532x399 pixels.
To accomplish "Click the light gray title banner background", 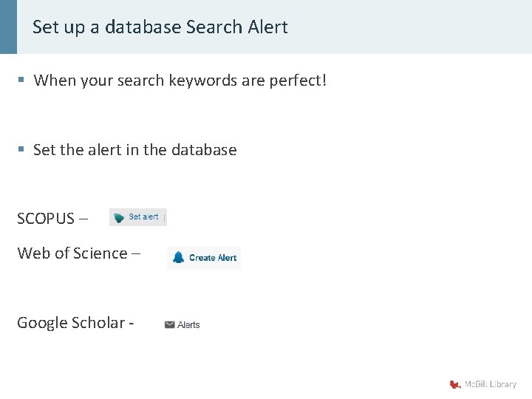I will coord(414,27).
